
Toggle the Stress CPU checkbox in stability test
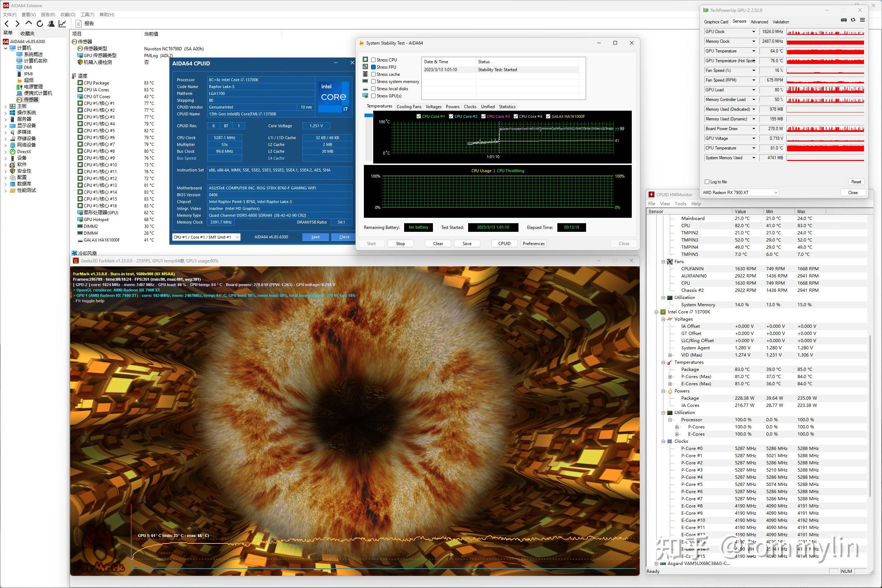pyautogui.click(x=374, y=60)
